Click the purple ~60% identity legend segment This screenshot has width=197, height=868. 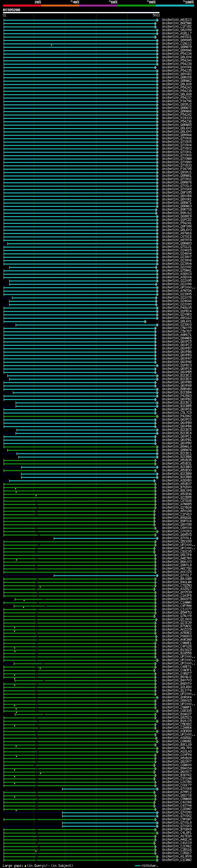tap(98, 6)
